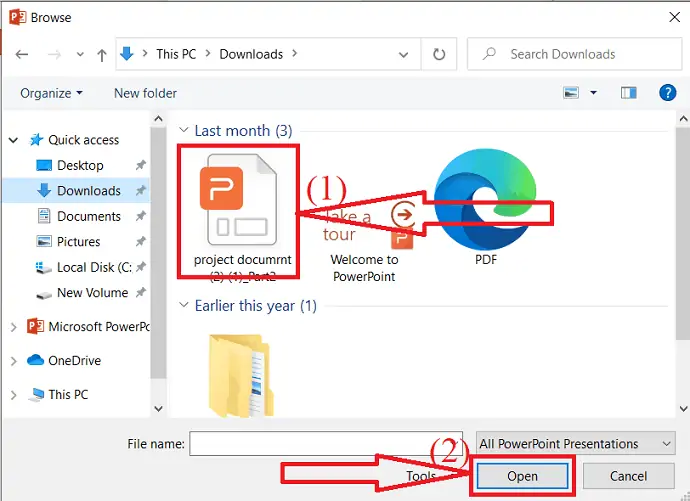The height and width of the screenshot is (501, 690).
Task: Click into the File name field
Action: (x=326, y=443)
